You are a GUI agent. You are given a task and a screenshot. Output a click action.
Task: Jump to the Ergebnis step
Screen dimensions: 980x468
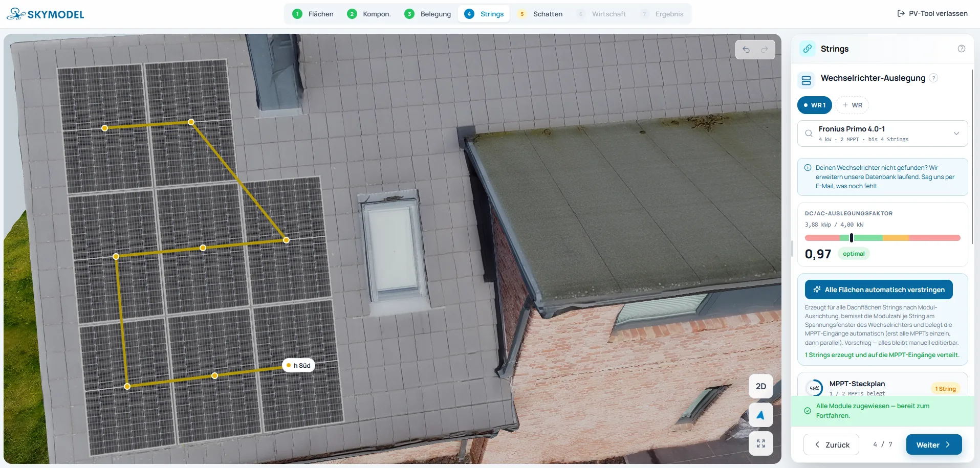(662, 14)
